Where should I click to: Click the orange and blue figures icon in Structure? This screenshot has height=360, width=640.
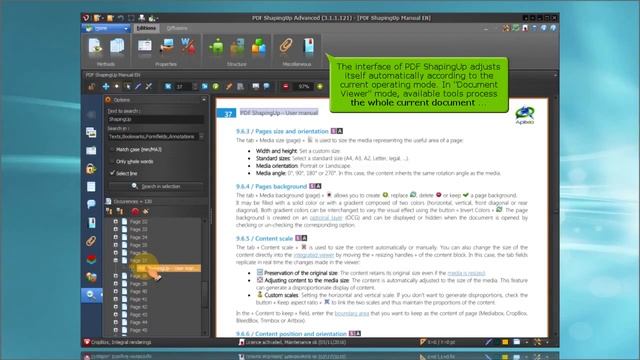(x=237, y=46)
